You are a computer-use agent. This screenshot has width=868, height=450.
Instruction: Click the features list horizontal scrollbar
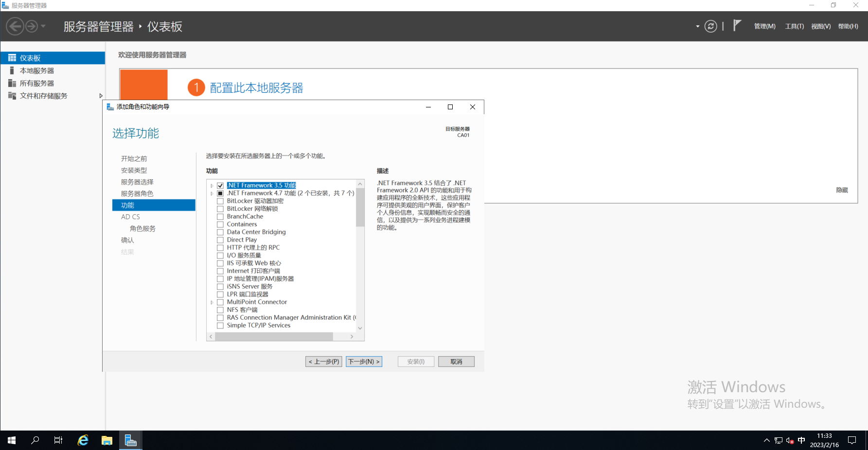274,336
